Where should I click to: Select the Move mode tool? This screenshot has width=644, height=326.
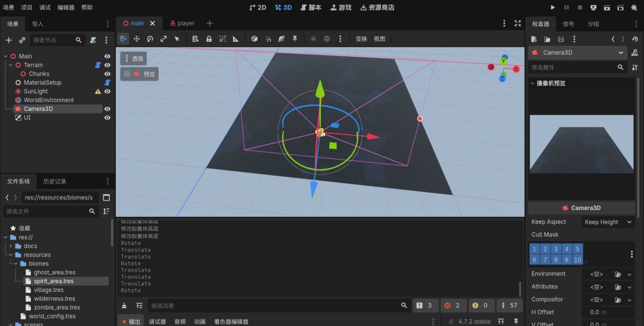click(137, 39)
